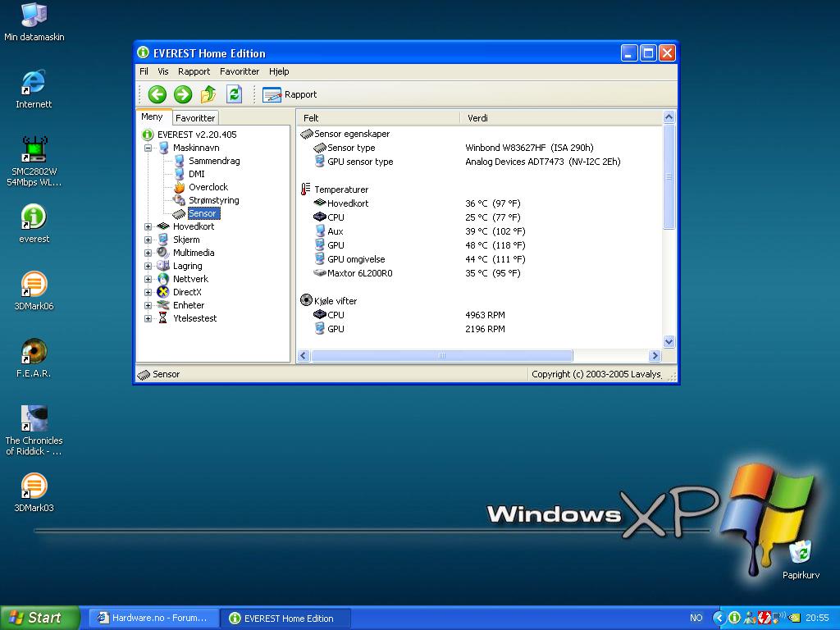The image size is (840, 630).
Task: Expand the Ytelsestest tree node
Action: click(x=148, y=319)
